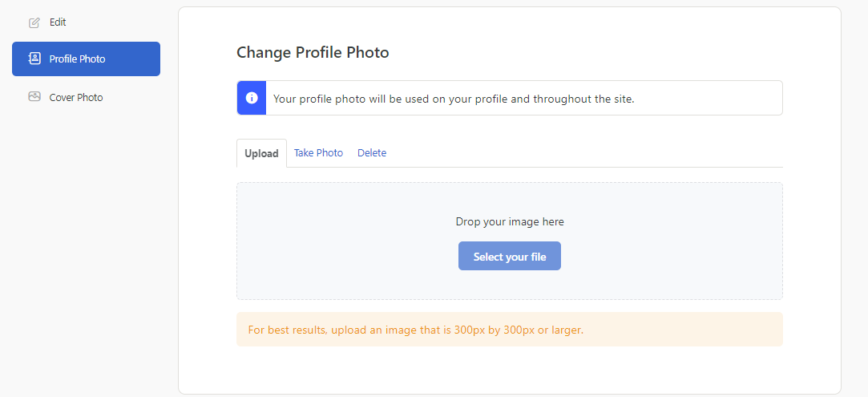Open the Edit section from sidebar label

[58, 22]
